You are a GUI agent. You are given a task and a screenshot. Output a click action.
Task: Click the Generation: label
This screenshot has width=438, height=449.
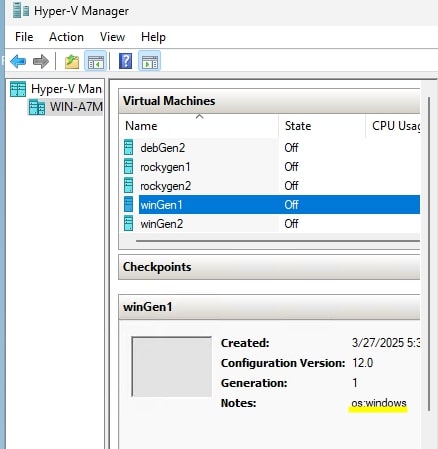tap(254, 383)
